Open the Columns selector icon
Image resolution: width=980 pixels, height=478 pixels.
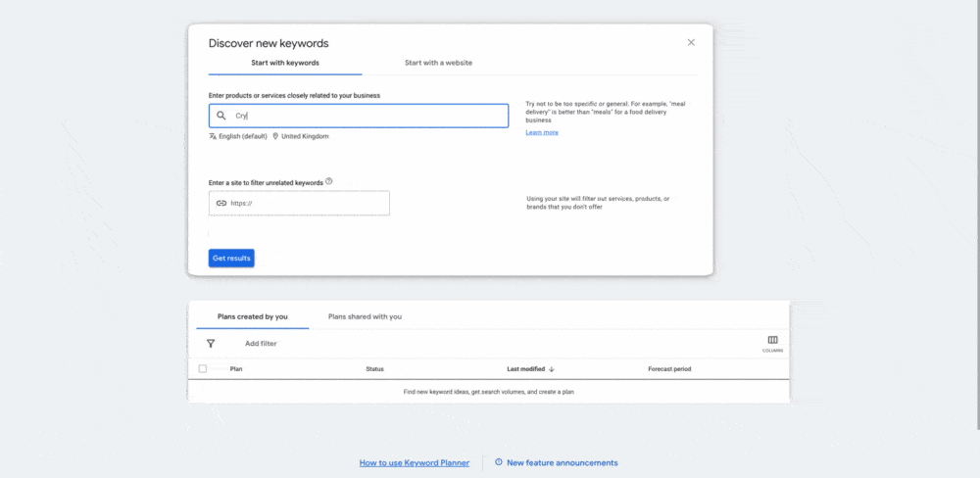pos(772,343)
